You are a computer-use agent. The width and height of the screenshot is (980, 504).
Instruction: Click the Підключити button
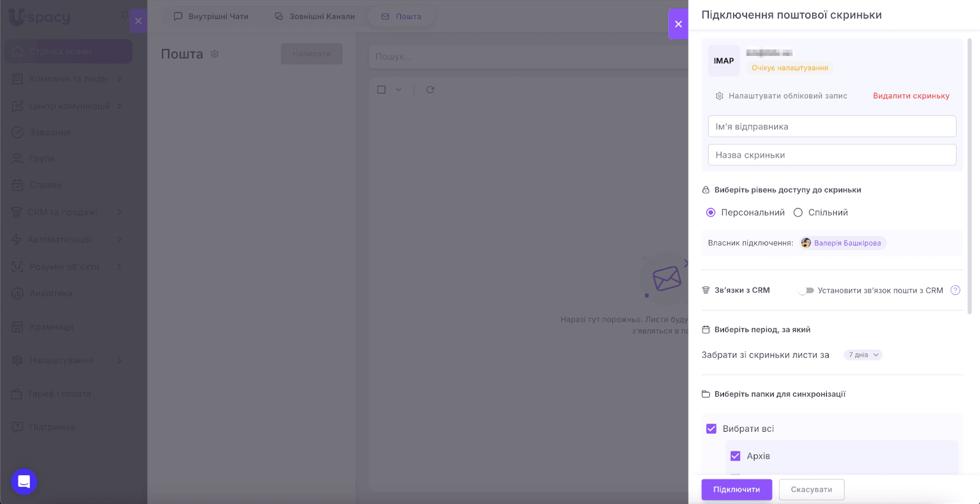[737, 489]
